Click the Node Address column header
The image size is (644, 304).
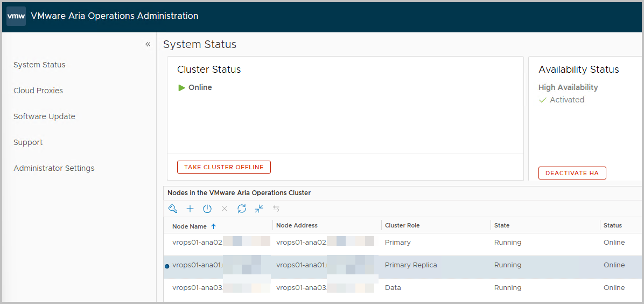pyautogui.click(x=297, y=225)
